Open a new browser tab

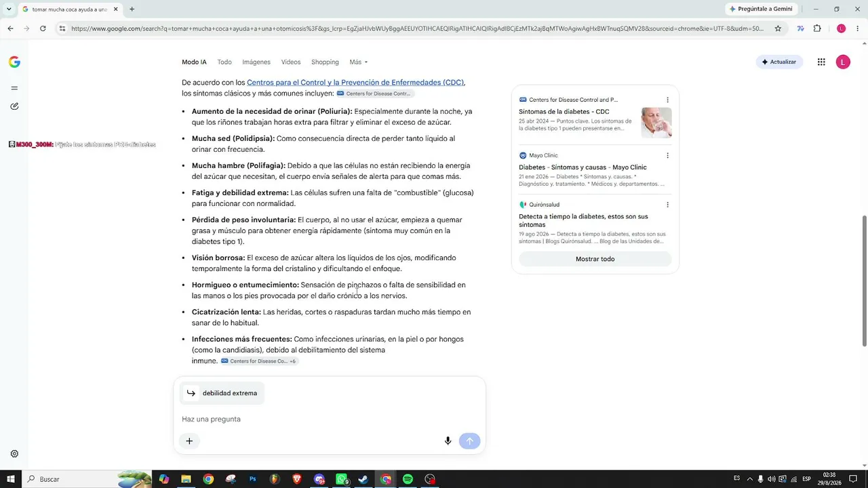(132, 9)
